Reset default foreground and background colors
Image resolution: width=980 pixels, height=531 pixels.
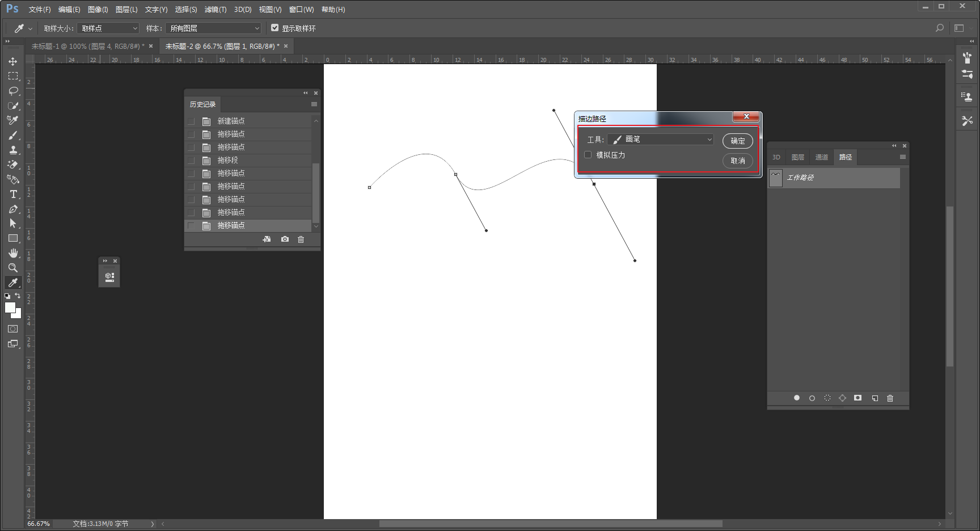[7, 296]
